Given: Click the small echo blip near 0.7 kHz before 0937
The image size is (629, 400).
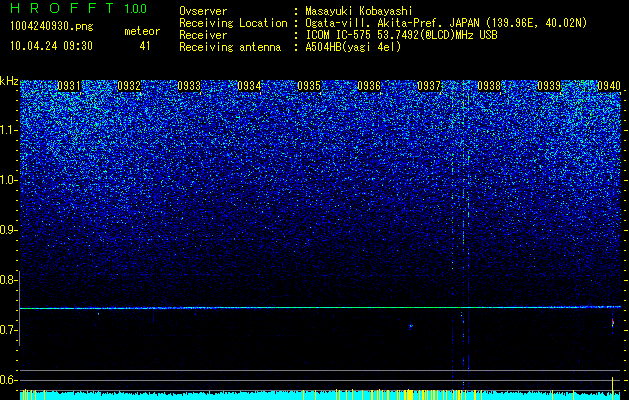Looking at the screenshot, I should tap(410, 326).
